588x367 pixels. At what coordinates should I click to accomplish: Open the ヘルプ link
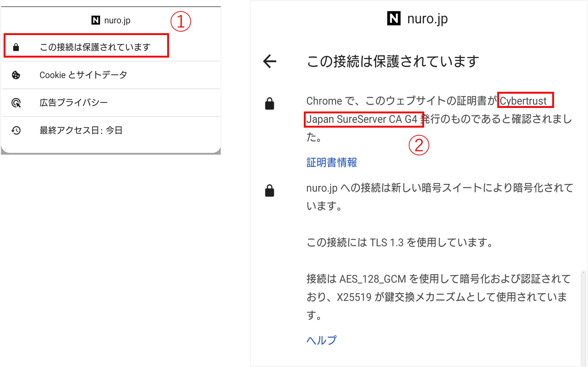coord(321,340)
